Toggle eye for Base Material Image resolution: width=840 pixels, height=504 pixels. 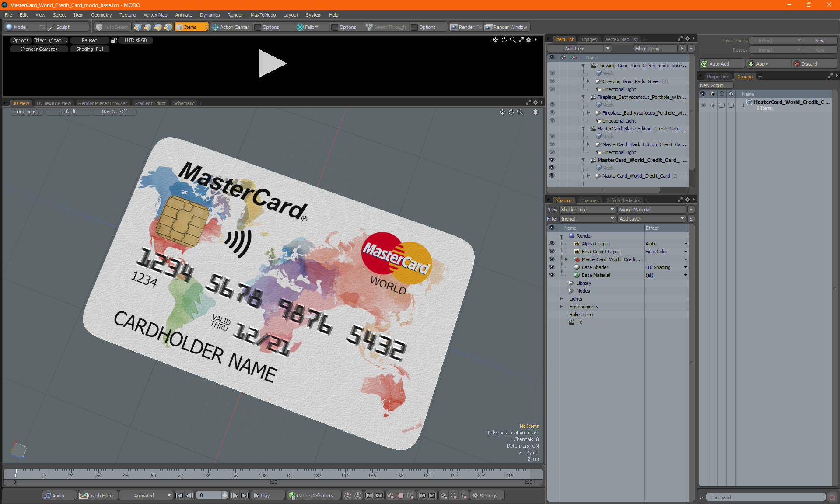click(x=552, y=275)
